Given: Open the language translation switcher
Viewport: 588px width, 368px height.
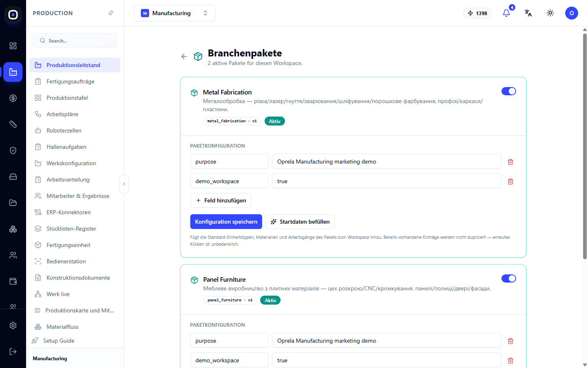Looking at the screenshot, I should [x=528, y=13].
